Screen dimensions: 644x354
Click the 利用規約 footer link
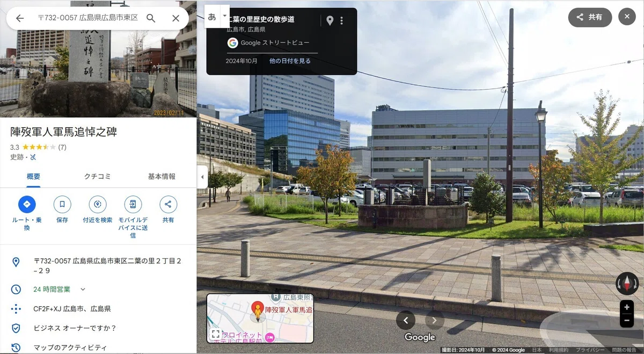pos(558,350)
